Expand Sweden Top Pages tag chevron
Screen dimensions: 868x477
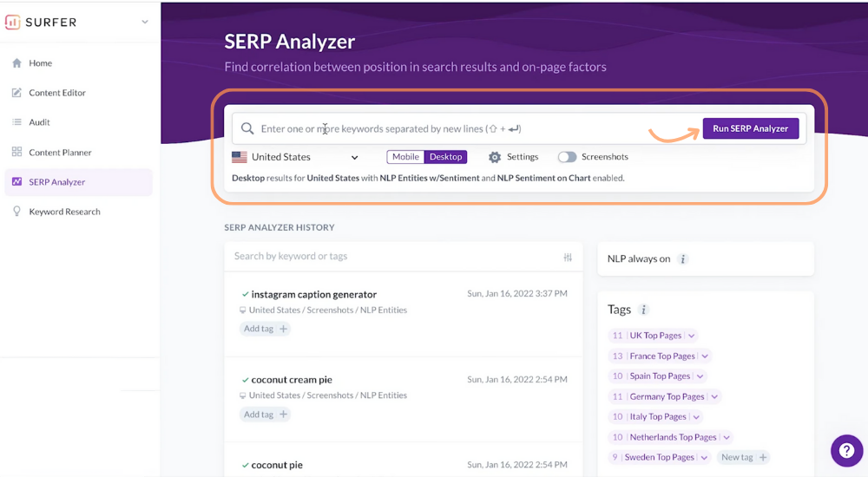pyautogui.click(x=704, y=458)
